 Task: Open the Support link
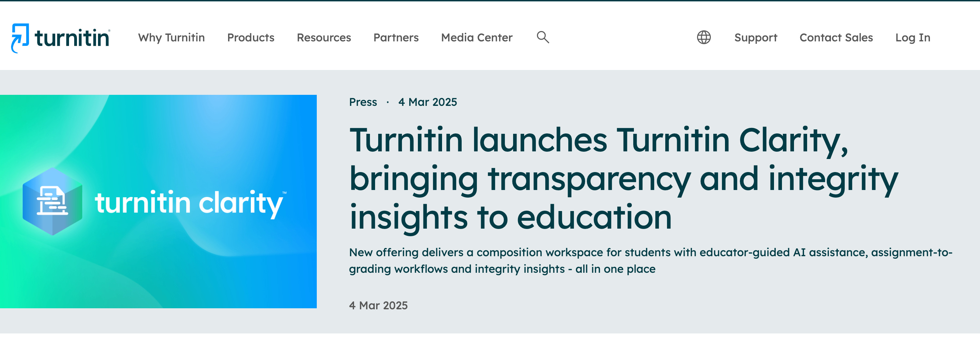[x=756, y=38]
